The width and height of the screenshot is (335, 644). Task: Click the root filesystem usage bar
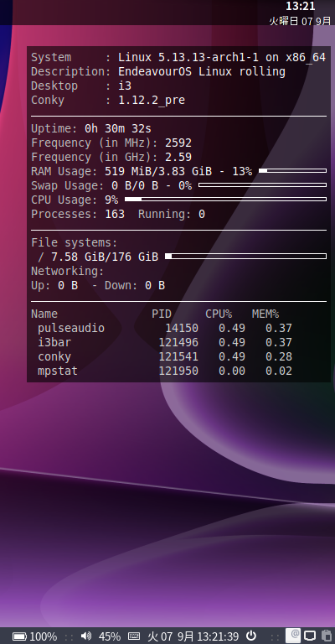245,257
